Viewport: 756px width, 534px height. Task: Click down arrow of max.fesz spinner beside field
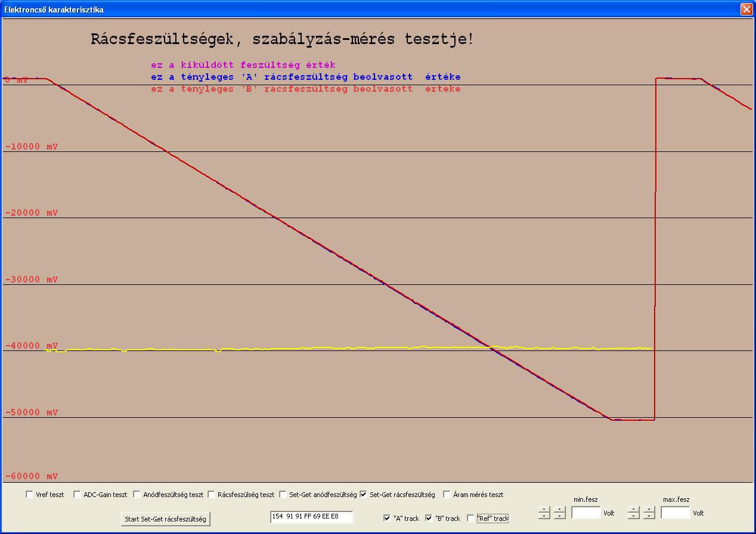point(649,516)
